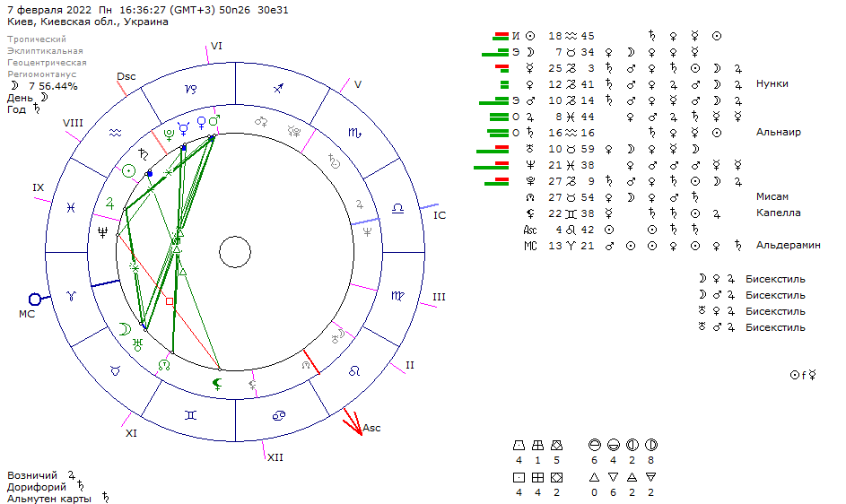
Task: Click the red conjunction bar beside the grey node glyph
Action: pyautogui.click(x=311, y=361)
